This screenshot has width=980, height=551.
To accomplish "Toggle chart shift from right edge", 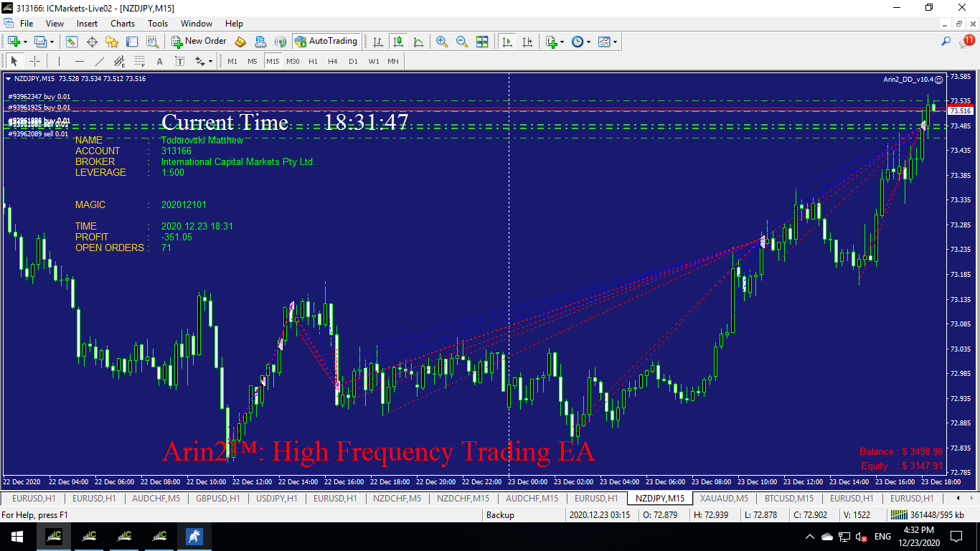I will [x=528, y=42].
